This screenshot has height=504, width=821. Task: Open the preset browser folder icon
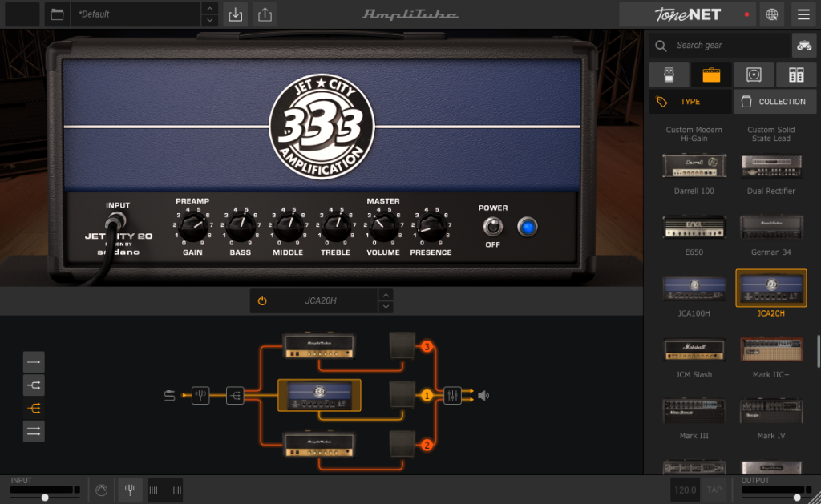point(57,14)
